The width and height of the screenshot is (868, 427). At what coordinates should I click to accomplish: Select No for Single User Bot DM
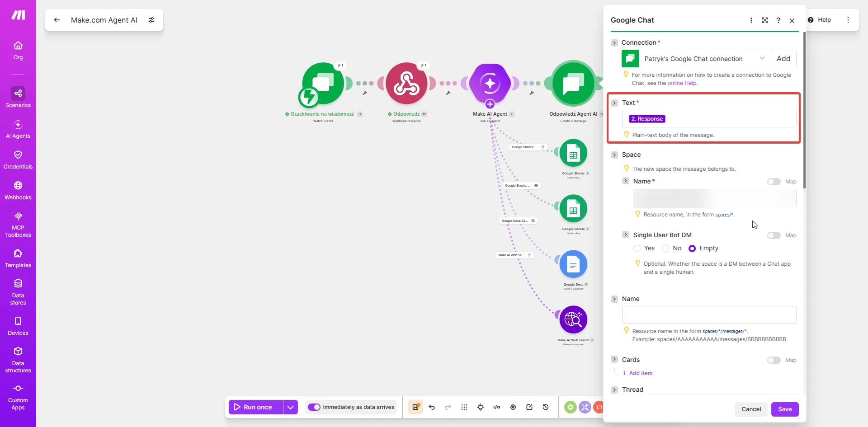point(665,249)
